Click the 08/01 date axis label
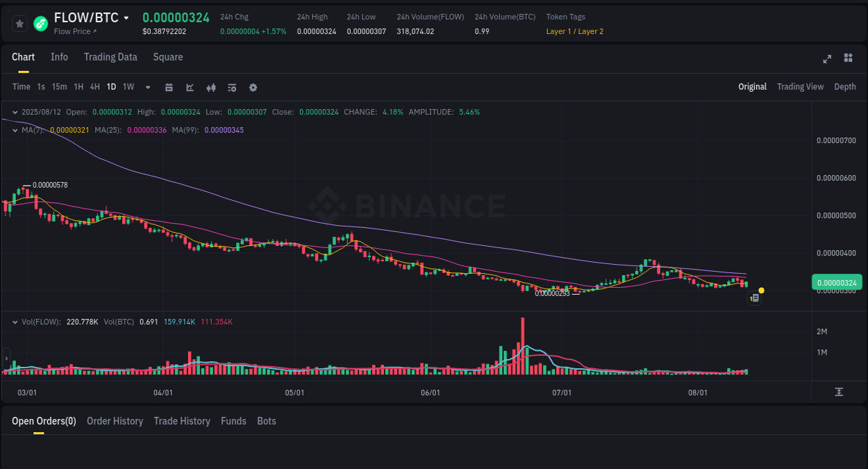The width and height of the screenshot is (868, 469). click(x=698, y=393)
